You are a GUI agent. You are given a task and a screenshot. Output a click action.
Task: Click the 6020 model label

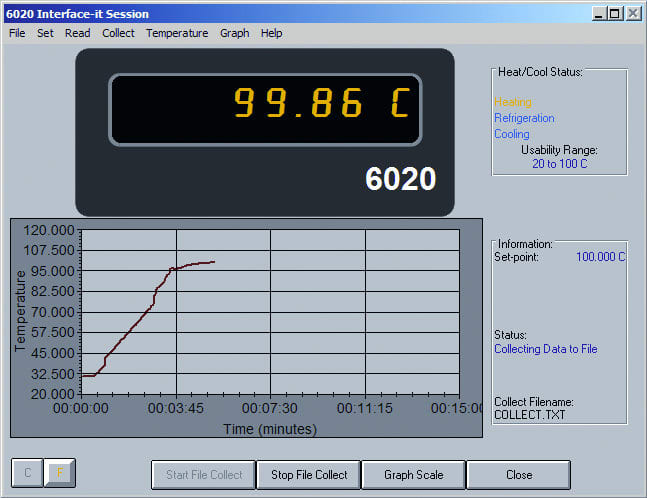coord(400,179)
